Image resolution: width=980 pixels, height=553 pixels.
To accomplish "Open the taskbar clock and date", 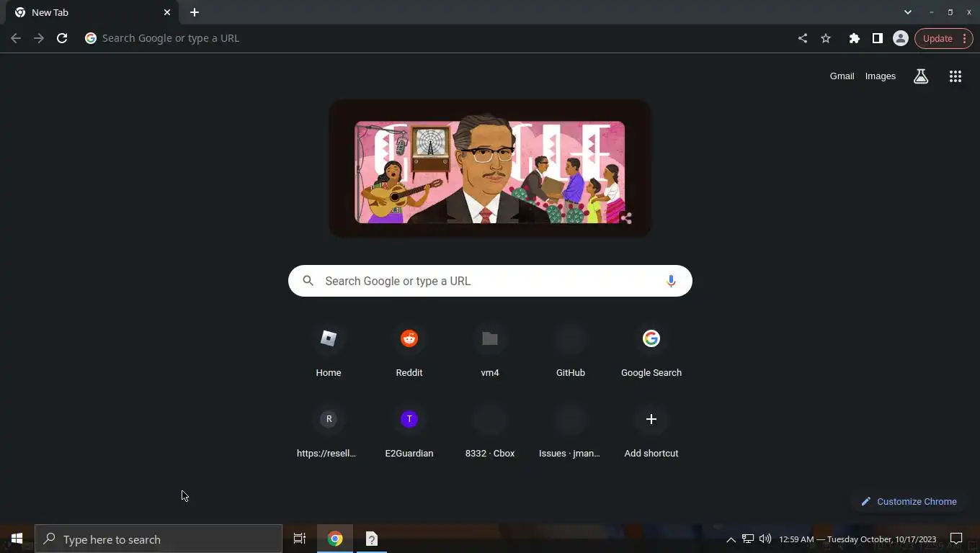I will [857, 539].
